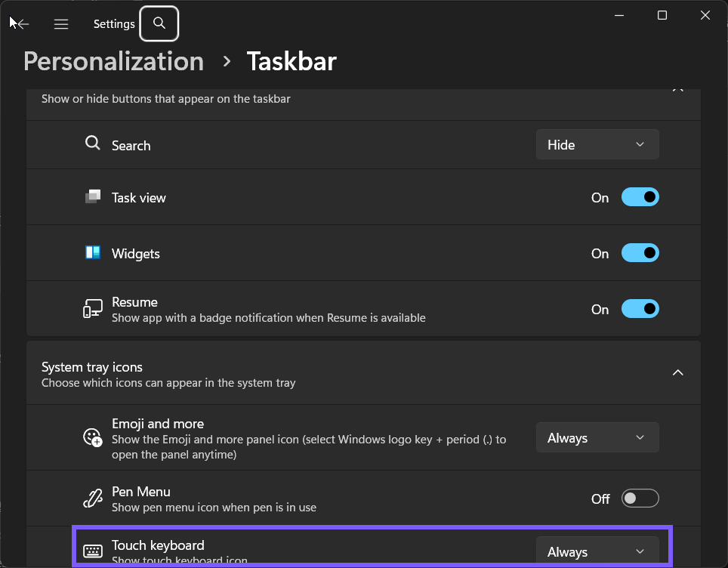Click the Resume label
728x568 pixels.
134,302
